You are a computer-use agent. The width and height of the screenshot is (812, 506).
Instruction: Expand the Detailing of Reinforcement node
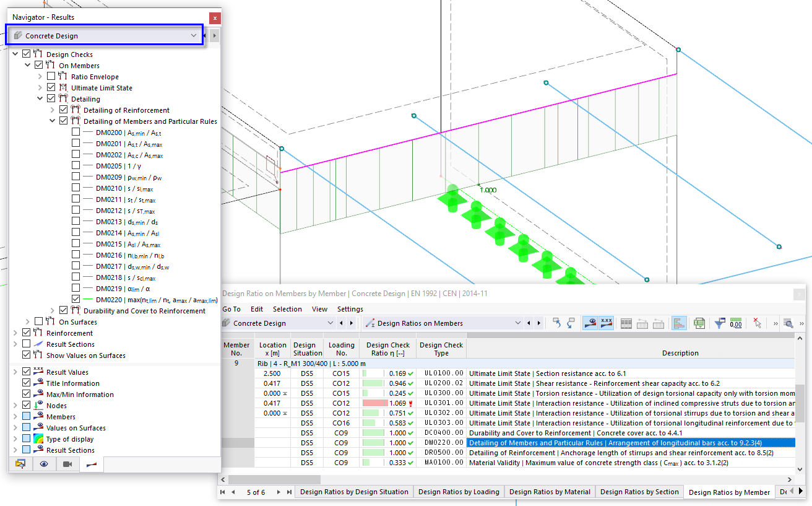[x=53, y=110]
